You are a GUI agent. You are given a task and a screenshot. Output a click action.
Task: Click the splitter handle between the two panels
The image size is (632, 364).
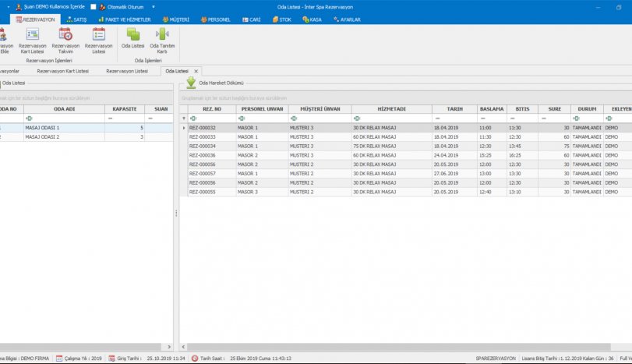(x=176, y=214)
